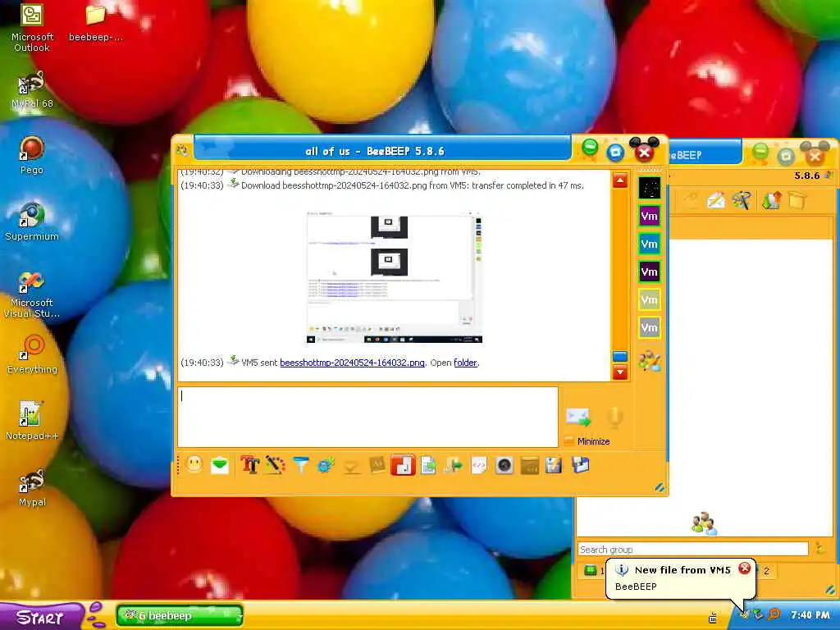The image size is (840, 630).
Task: Click the floppy disk with pencil icon
Action: click(x=554, y=465)
